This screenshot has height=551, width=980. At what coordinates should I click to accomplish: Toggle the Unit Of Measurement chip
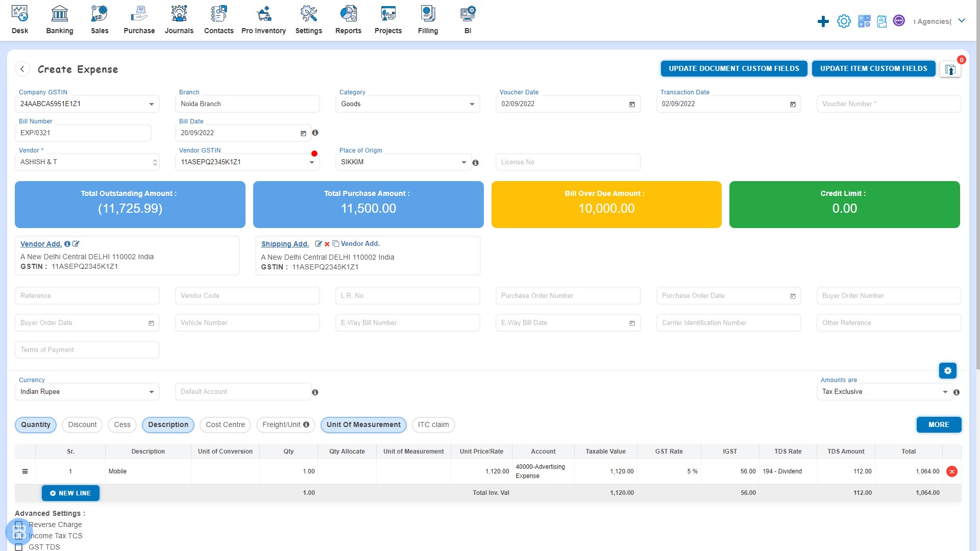coord(363,425)
